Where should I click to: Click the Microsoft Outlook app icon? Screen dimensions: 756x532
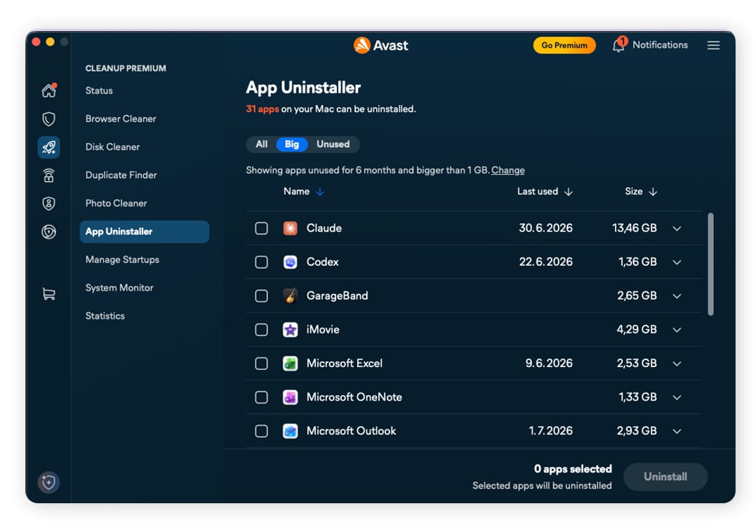tap(290, 431)
